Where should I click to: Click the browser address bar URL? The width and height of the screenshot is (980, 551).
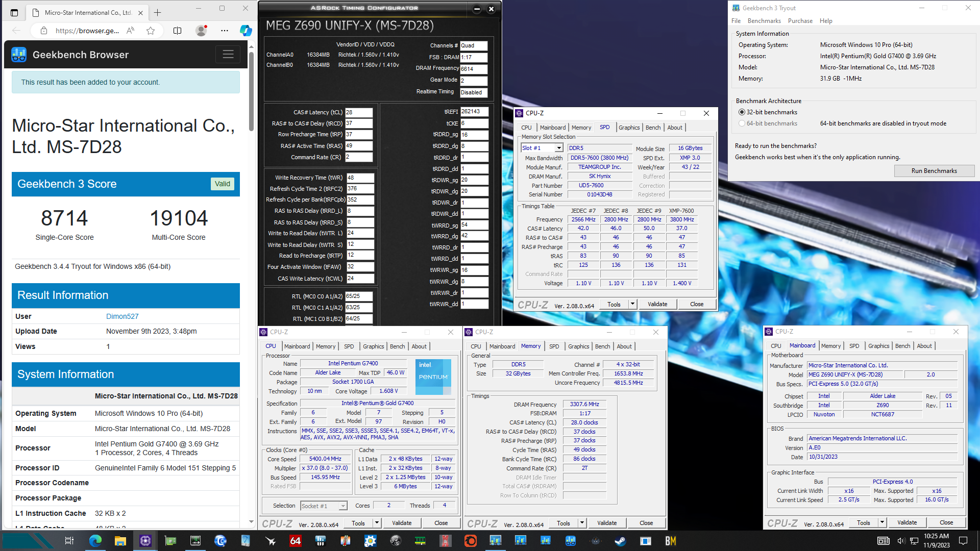[x=87, y=31]
